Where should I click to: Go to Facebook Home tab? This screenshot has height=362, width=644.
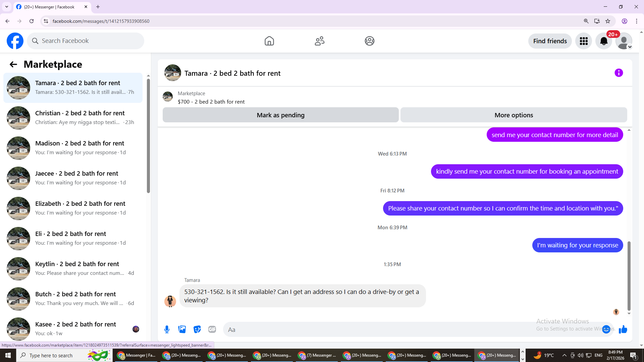(269, 41)
